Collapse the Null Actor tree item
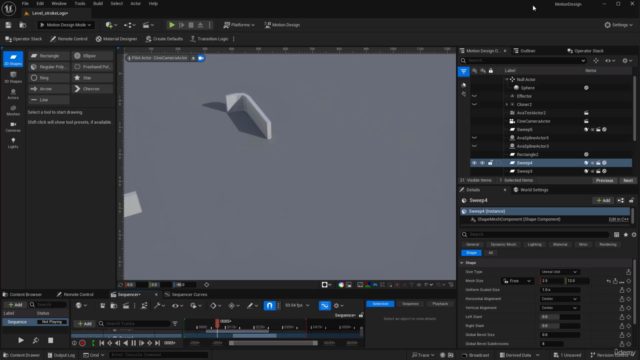Screen dimensions: 640x360 507,80
